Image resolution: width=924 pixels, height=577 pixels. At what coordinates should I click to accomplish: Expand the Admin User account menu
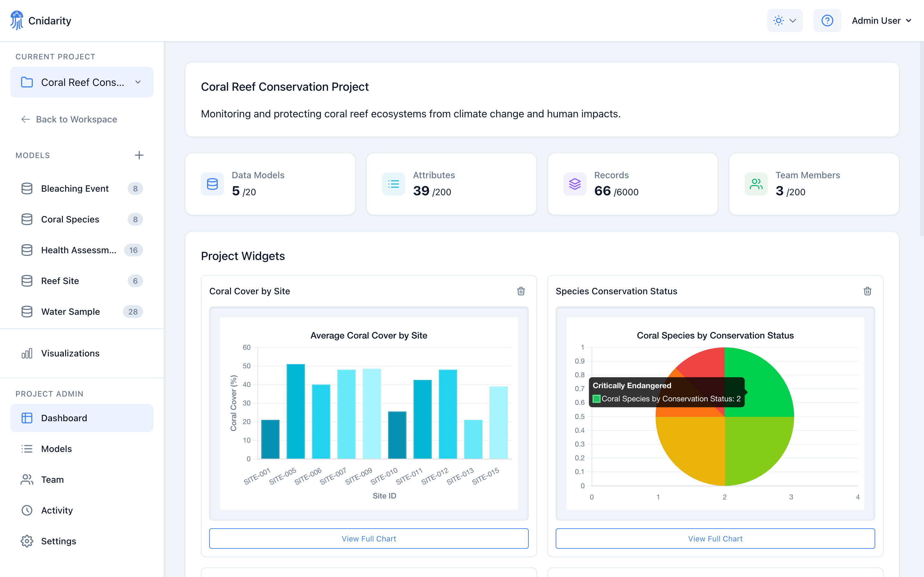(x=882, y=20)
